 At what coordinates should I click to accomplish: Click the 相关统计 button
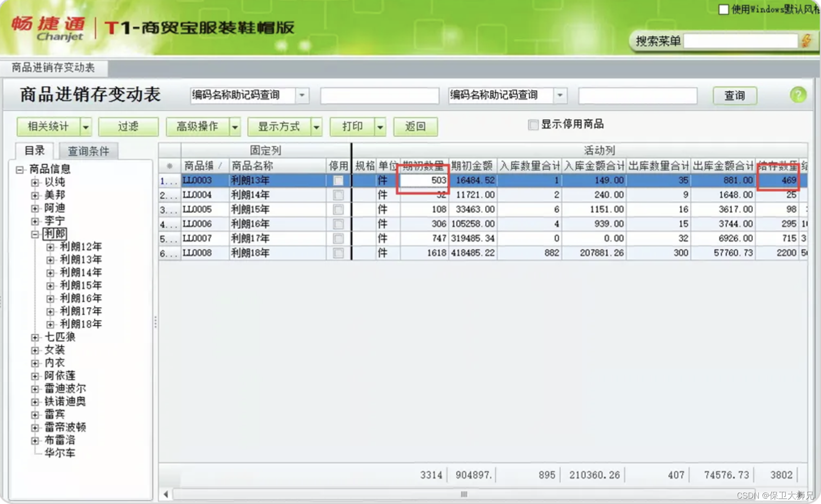[49, 127]
